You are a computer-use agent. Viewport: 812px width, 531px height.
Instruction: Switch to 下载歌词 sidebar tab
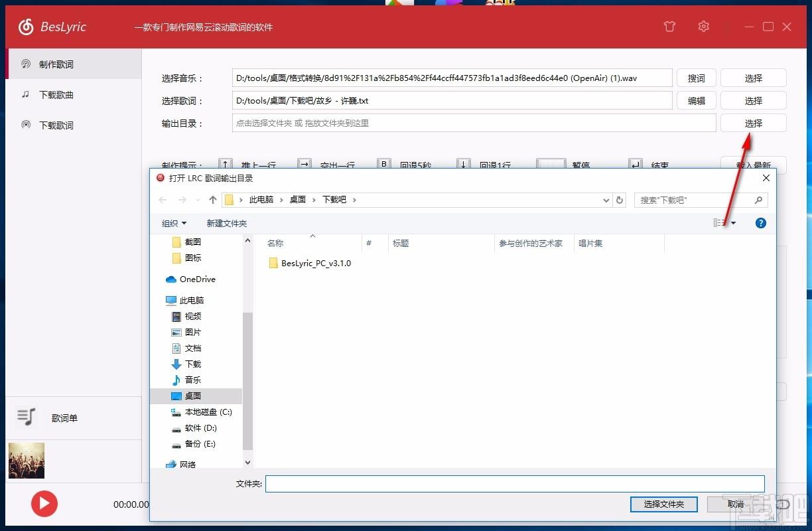click(x=74, y=125)
